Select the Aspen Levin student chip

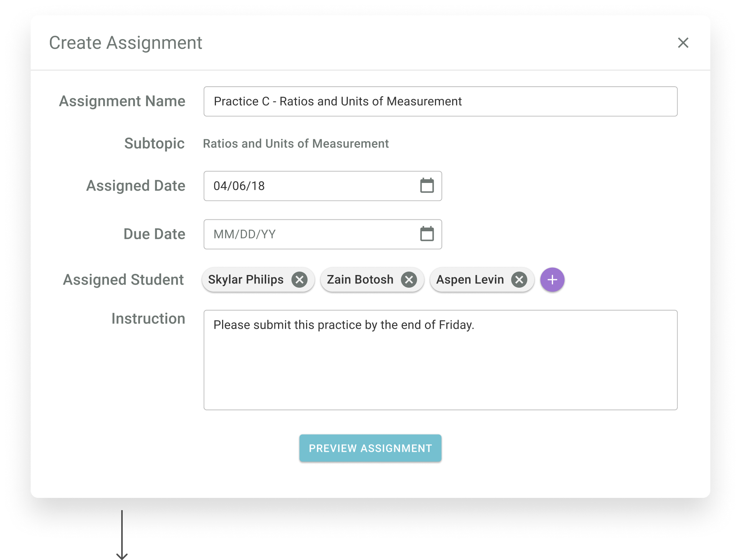470,280
